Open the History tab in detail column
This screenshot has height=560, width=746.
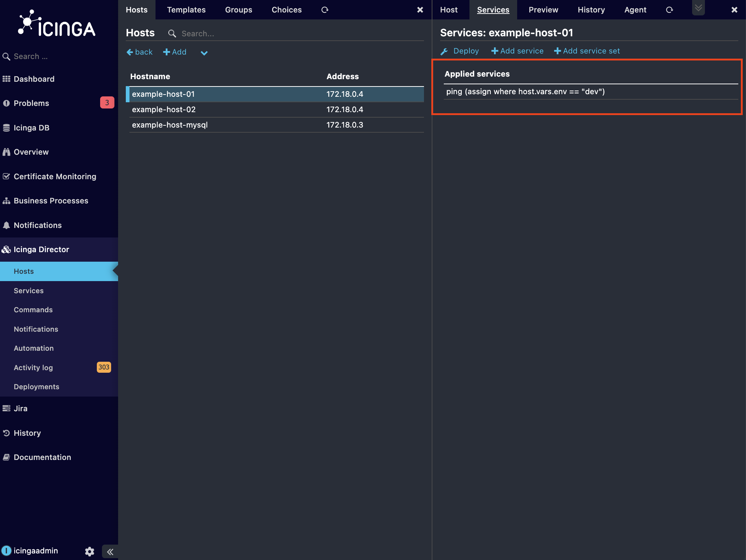(591, 10)
